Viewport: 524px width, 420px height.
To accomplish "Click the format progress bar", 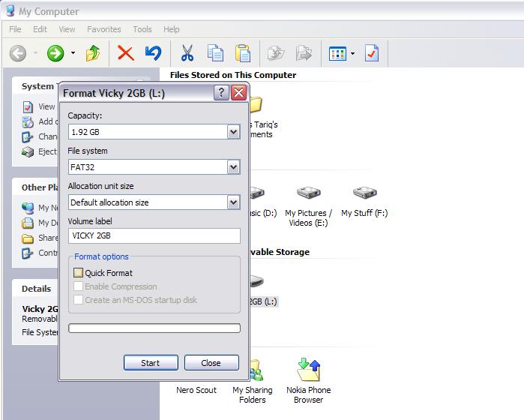I will pos(154,328).
